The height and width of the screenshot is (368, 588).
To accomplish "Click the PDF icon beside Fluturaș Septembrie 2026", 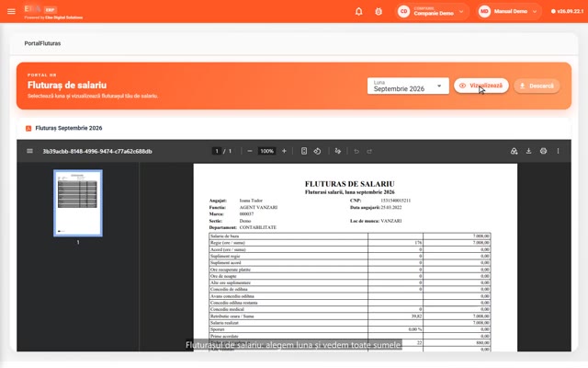I will pos(28,129).
